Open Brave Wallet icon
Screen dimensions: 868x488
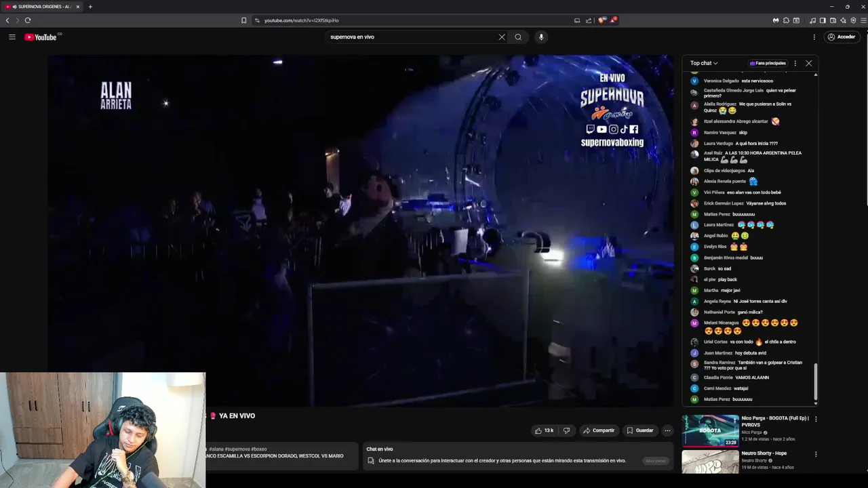(833, 20)
